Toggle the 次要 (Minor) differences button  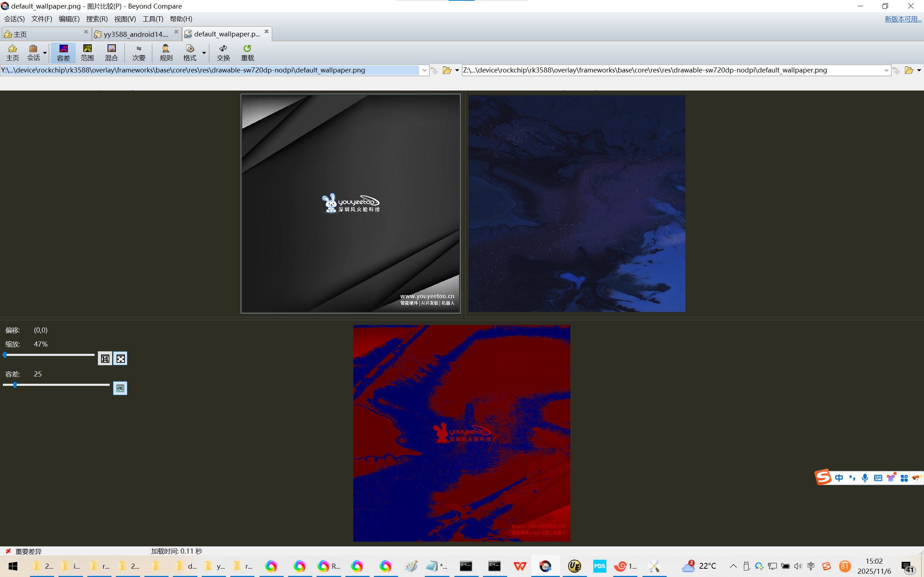(139, 52)
